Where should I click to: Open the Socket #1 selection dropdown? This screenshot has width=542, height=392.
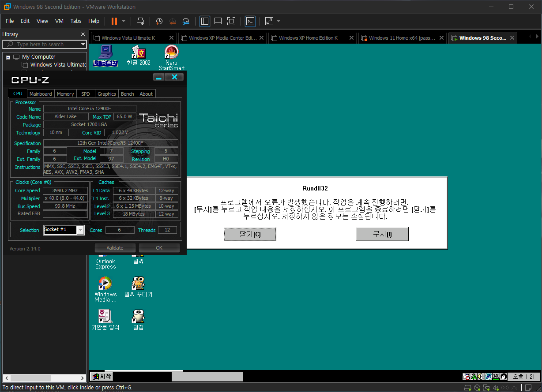coord(80,230)
